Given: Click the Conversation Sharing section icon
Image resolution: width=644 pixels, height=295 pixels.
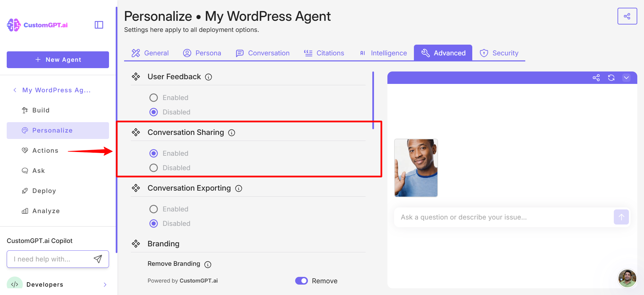Looking at the screenshot, I should pos(136,133).
